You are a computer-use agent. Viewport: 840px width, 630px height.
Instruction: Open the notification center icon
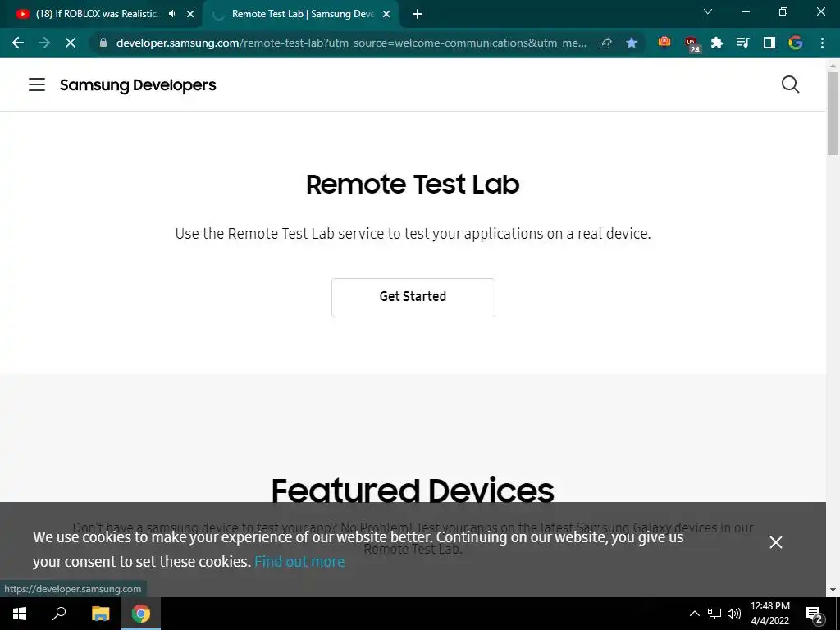click(x=815, y=614)
